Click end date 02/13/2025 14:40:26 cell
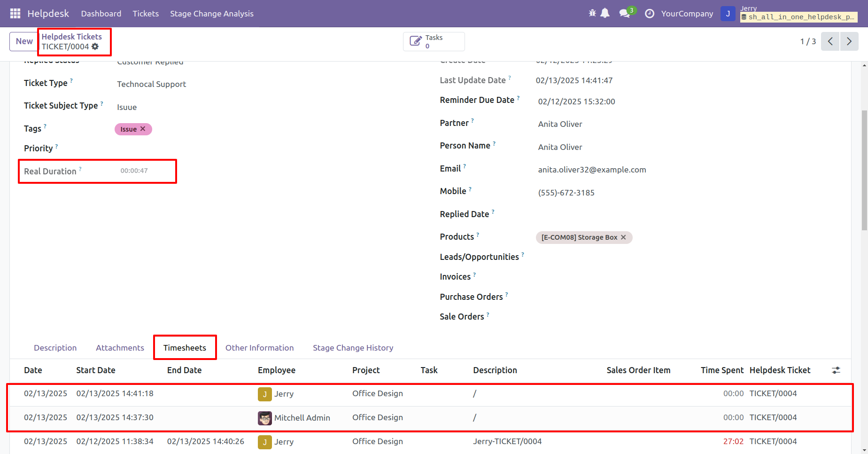 click(205, 441)
